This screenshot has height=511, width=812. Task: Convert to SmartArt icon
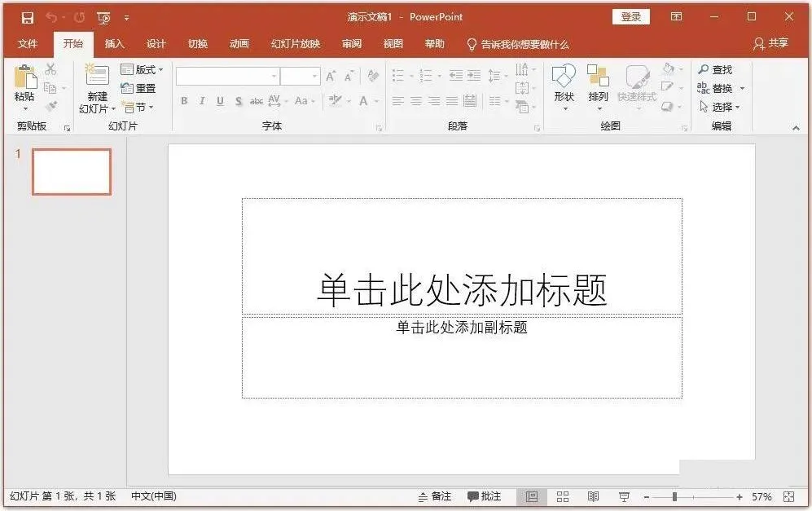[x=522, y=107]
